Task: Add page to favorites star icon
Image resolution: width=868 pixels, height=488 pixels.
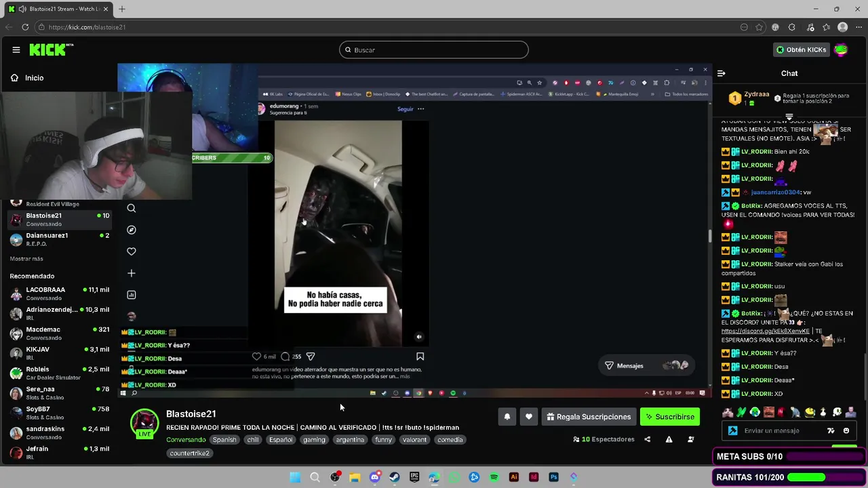Action: pyautogui.click(x=759, y=27)
